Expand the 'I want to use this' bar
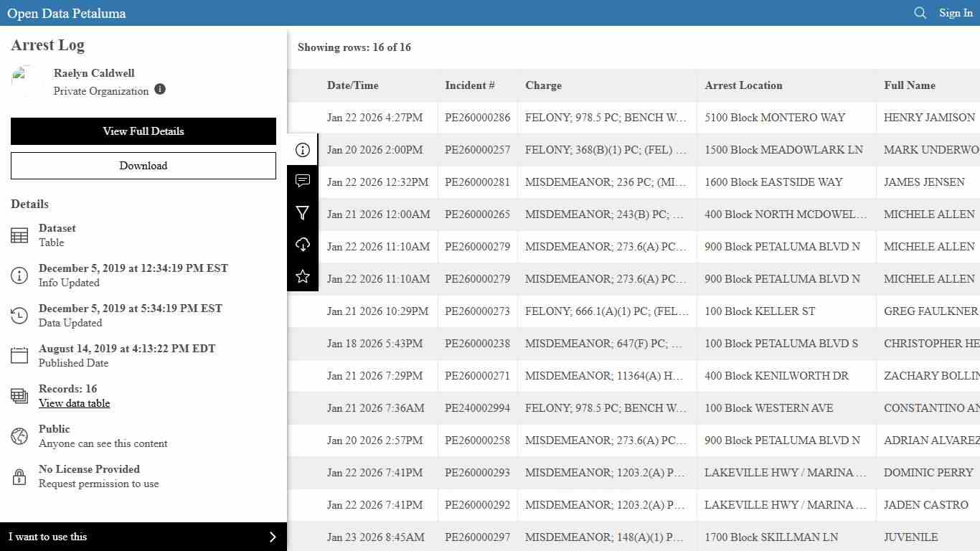 [143, 537]
